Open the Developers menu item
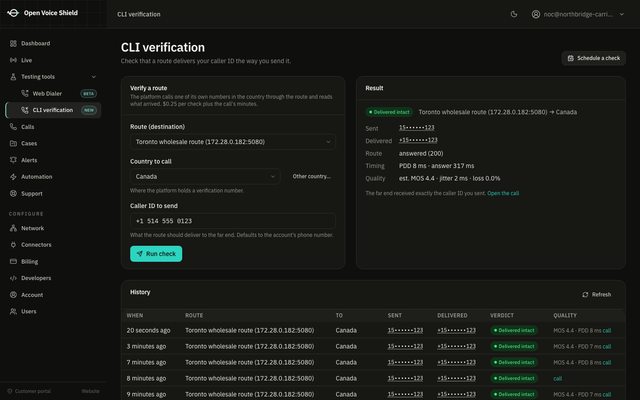Screen dimensions: 640x400 [x=53, y=278]
